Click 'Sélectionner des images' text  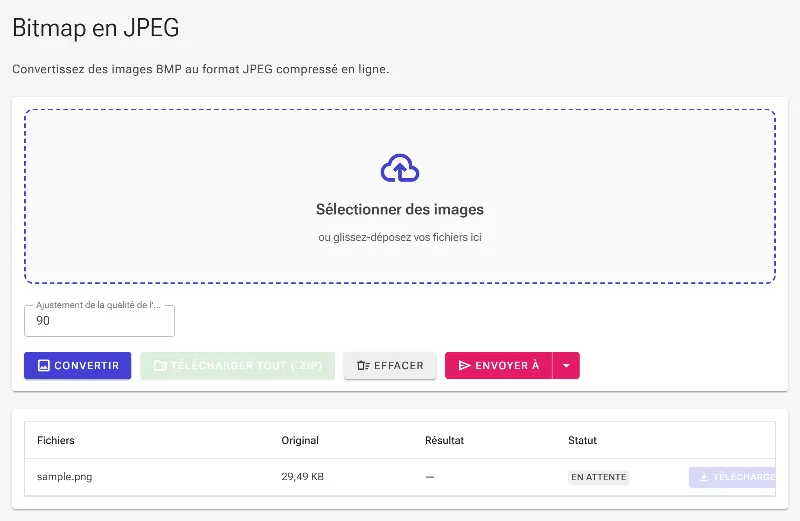[400, 209]
